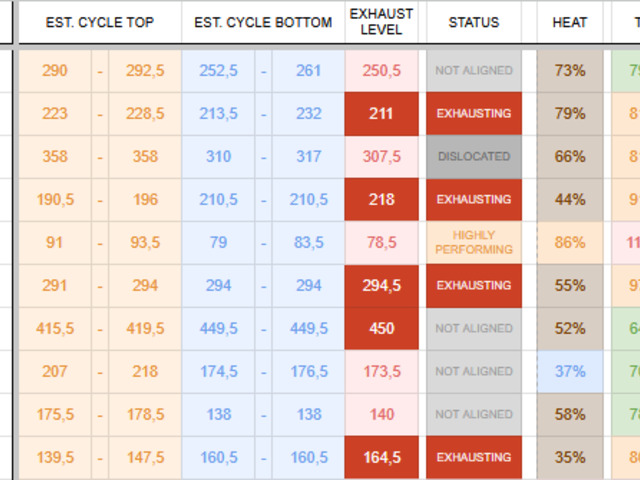Select the exhaust level cell 78,5
Screen dimensions: 640x480
[381, 242]
